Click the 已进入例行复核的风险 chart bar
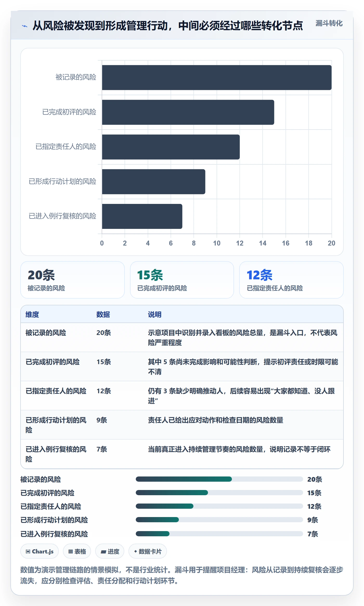The width and height of the screenshot is (364, 606). 142,216
